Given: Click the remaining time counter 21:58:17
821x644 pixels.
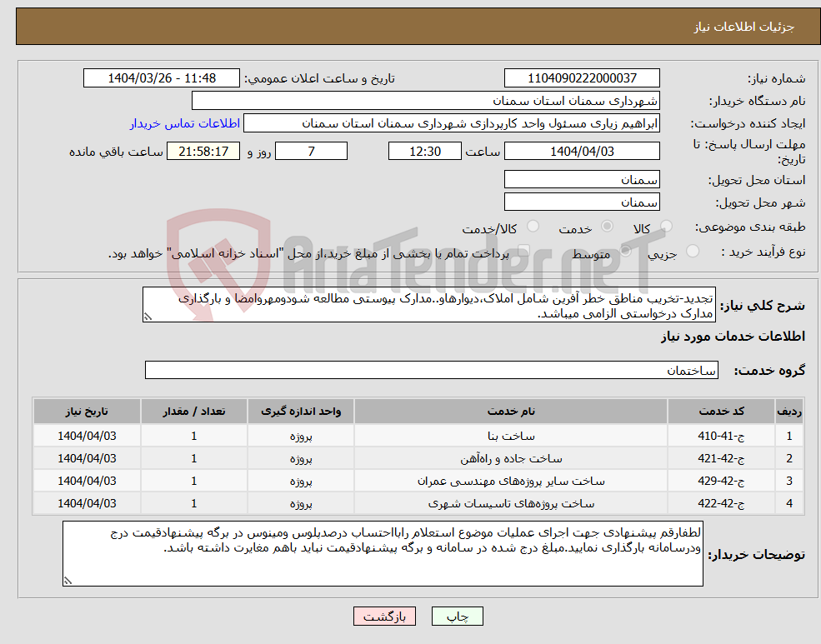Looking at the screenshot, I should pyautogui.click(x=204, y=151).
